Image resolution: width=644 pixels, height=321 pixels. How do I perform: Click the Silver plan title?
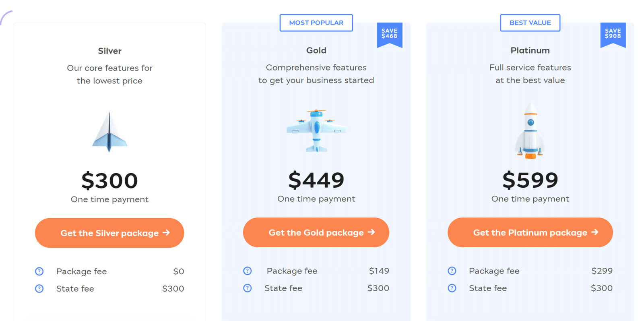109,51
